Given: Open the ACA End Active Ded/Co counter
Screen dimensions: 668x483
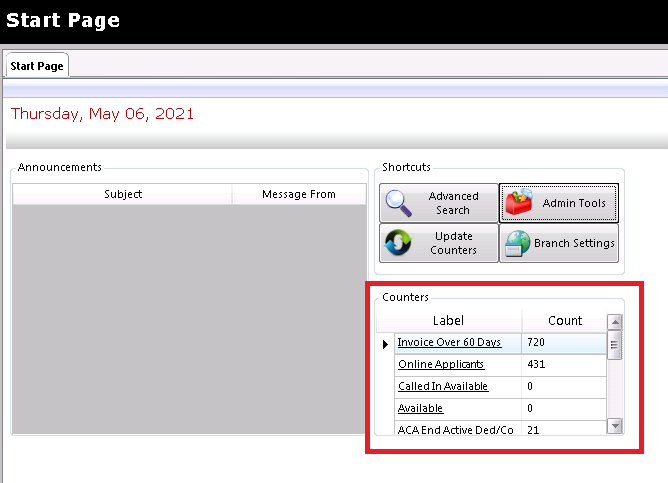Looking at the screenshot, I should [455, 429].
